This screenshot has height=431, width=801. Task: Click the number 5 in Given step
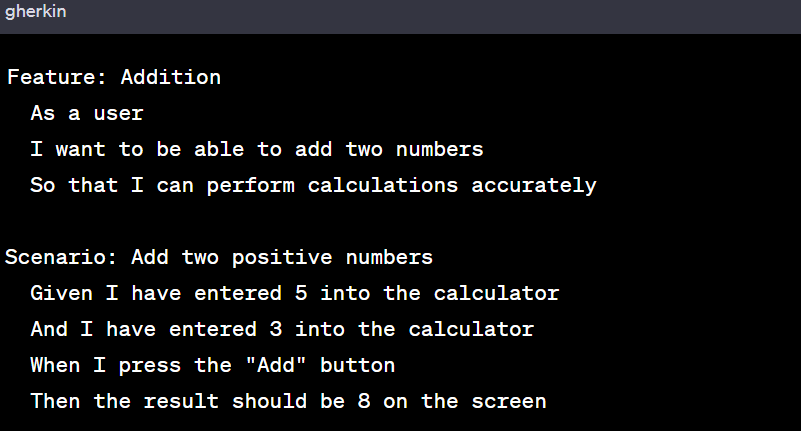(x=301, y=293)
